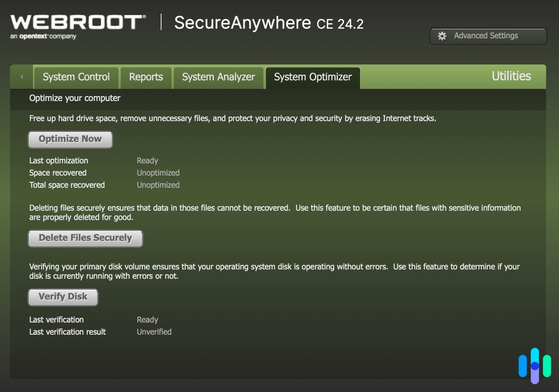Switch to the System Control tab
Viewport: 559px width, 392px height.
tap(76, 77)
